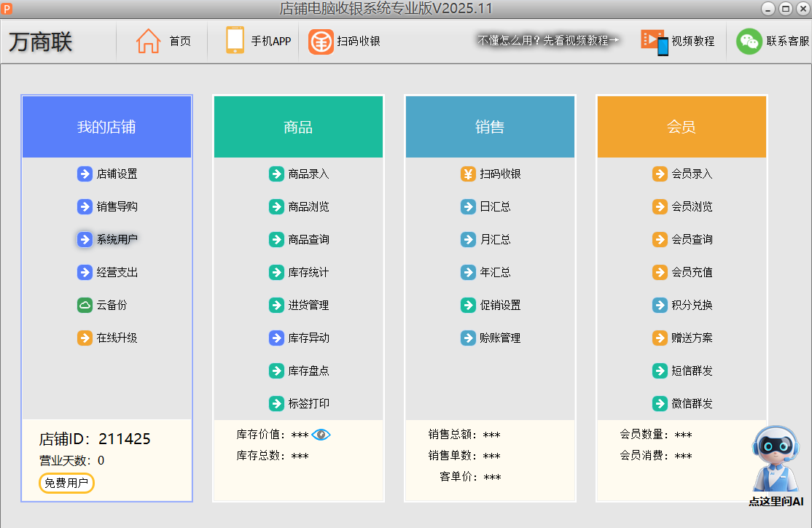Open the 我的店铺 panel header
Image resolution: width=812 pixels, height=528 pixels.
(106, 127)
